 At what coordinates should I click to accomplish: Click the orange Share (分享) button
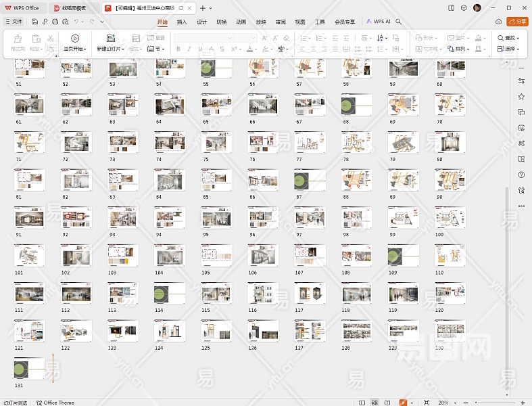click(x=516, y=22)
